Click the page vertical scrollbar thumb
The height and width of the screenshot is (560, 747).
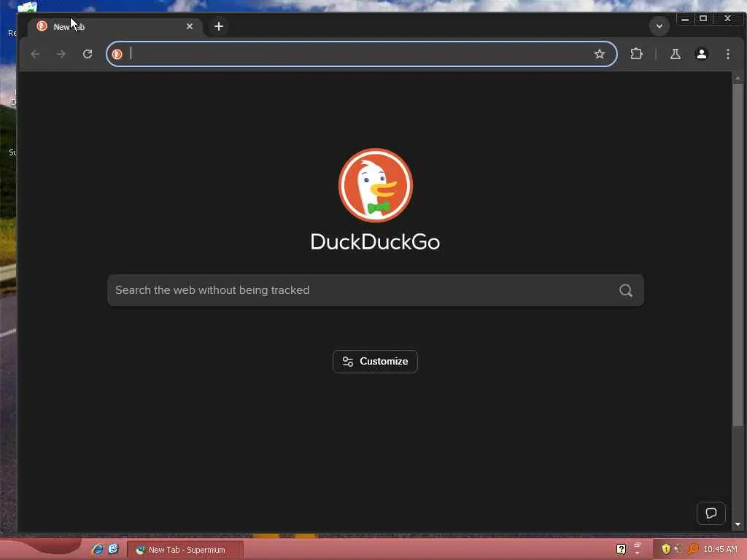coord(738,254)
